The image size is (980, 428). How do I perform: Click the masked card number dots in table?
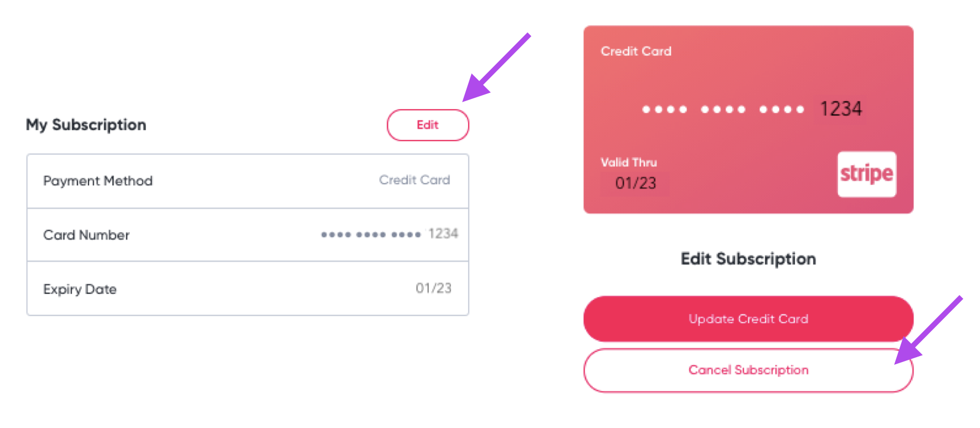click(x=370, y=235)
